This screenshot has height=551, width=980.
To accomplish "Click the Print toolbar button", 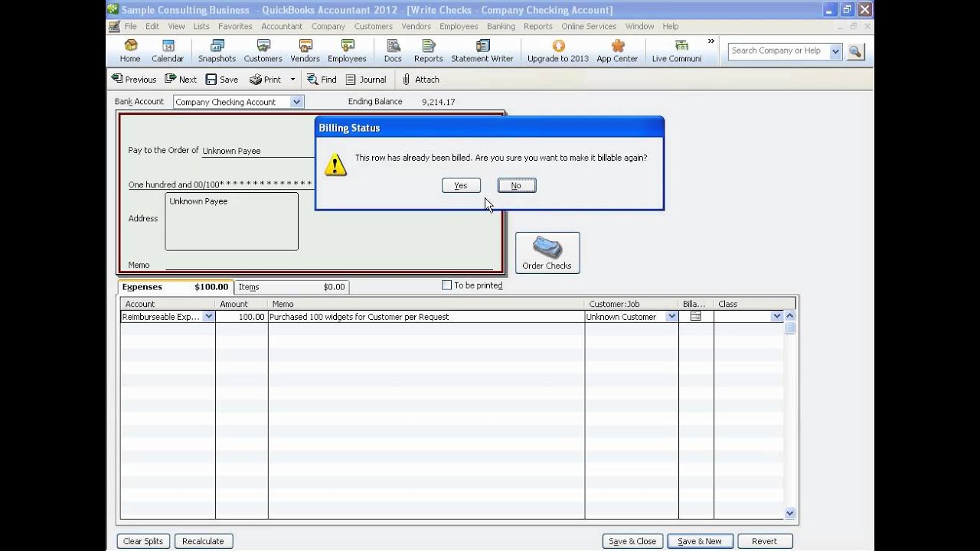I will [266, 79].
